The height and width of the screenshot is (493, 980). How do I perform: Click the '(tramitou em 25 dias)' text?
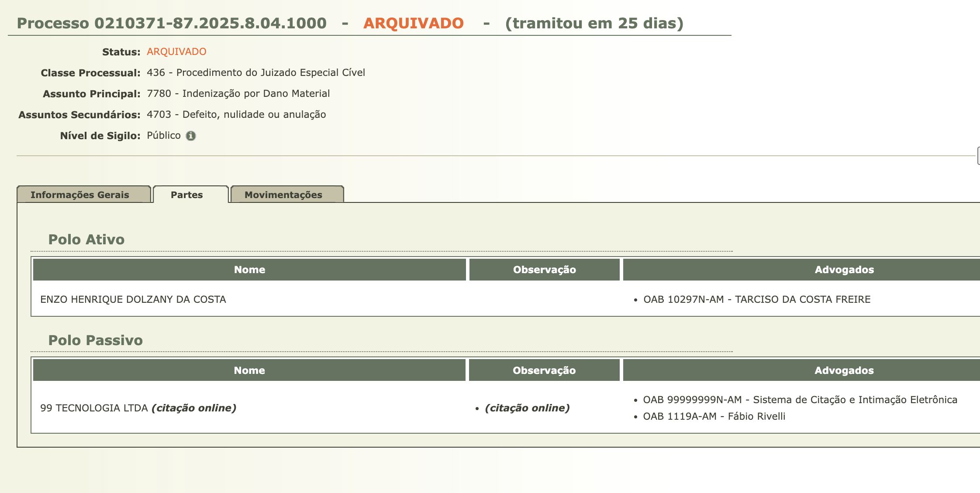594,23
